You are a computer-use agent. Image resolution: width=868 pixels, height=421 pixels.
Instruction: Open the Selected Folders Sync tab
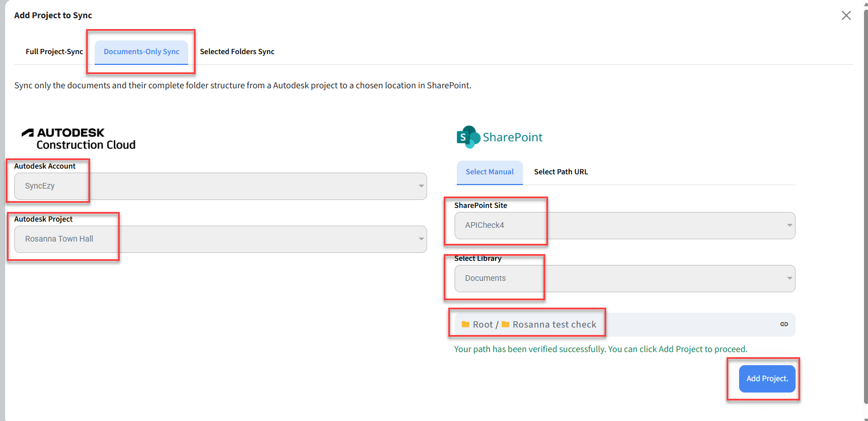[237, 52]
